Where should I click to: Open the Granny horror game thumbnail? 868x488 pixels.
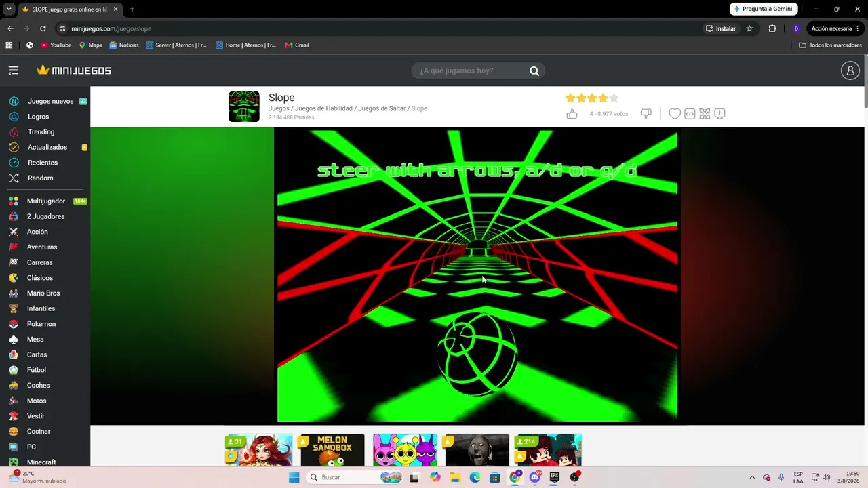[477, 451]
